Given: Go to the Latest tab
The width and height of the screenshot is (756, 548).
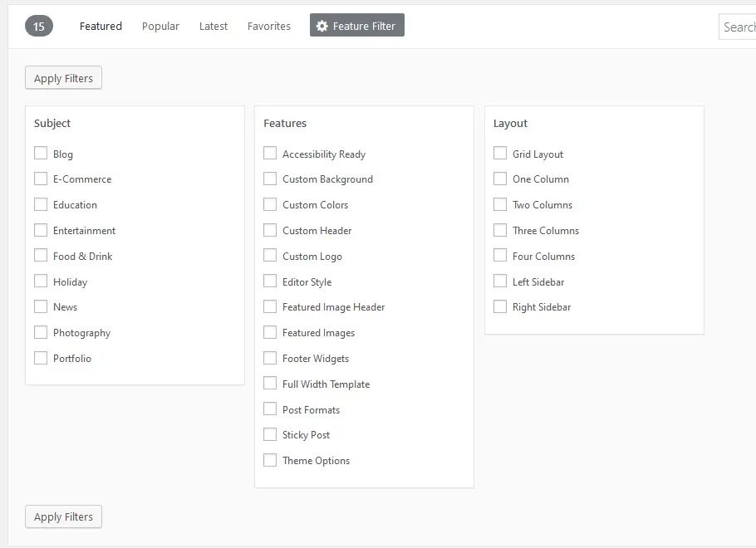Looking at the screenshot, I should click(214, 26).
